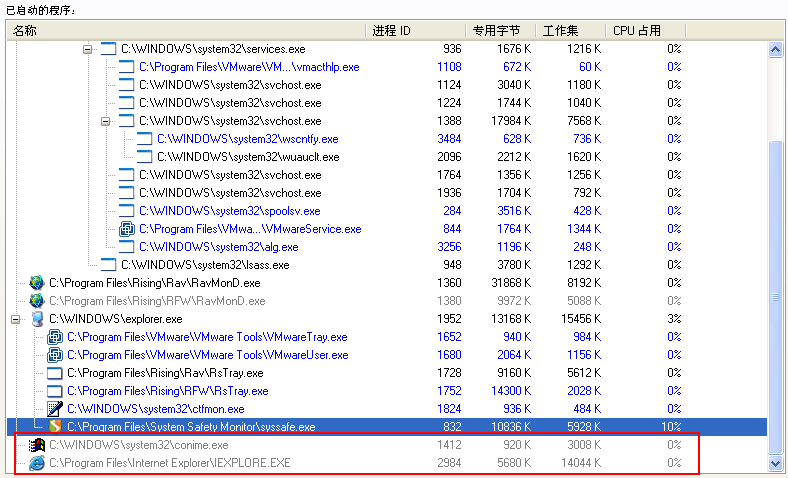This screenshot has width=788, height=478.
Task: Click the wscntfy.exe process icon
Action: click(144, 139)
